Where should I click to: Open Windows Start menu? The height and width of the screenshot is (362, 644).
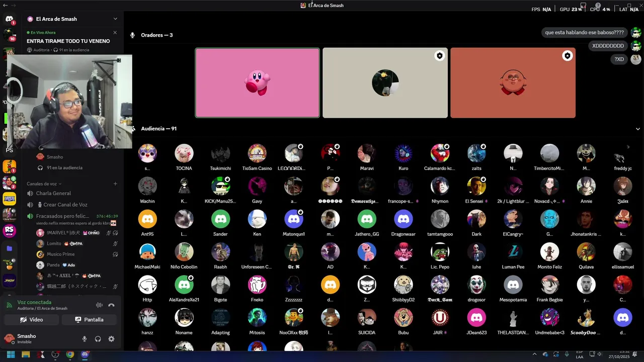tap(11, 354)
